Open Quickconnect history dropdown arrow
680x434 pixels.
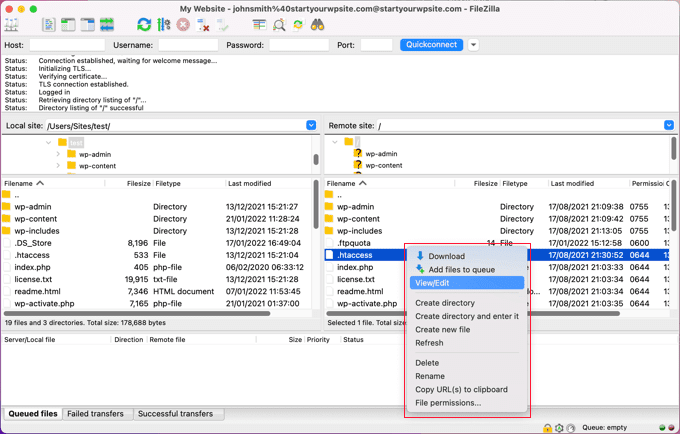(x=474, y=45)
